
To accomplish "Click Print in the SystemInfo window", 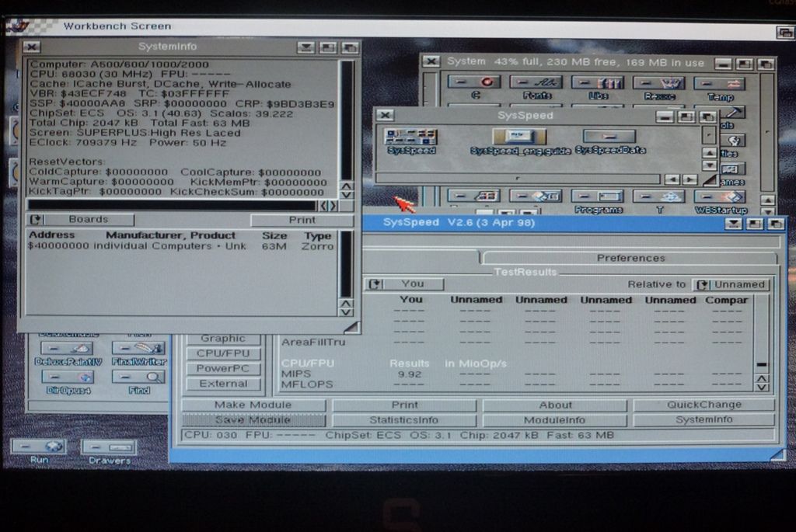I will (302, 220).
